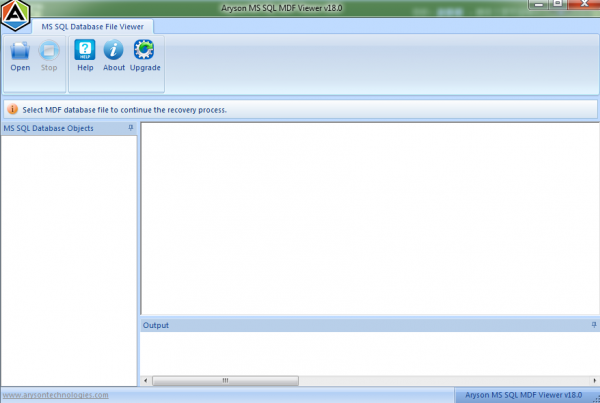The height and width of the screenshot is (403, 600).
Task: Minimize the Aryson window
Action: click(538, 4)
